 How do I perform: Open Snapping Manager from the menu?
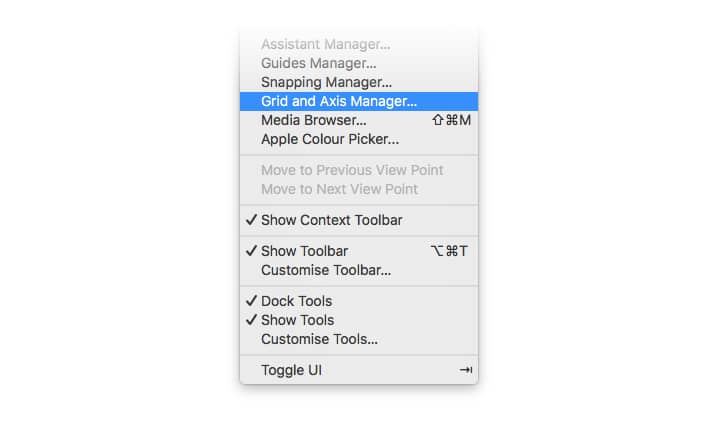tap(359, 82)
